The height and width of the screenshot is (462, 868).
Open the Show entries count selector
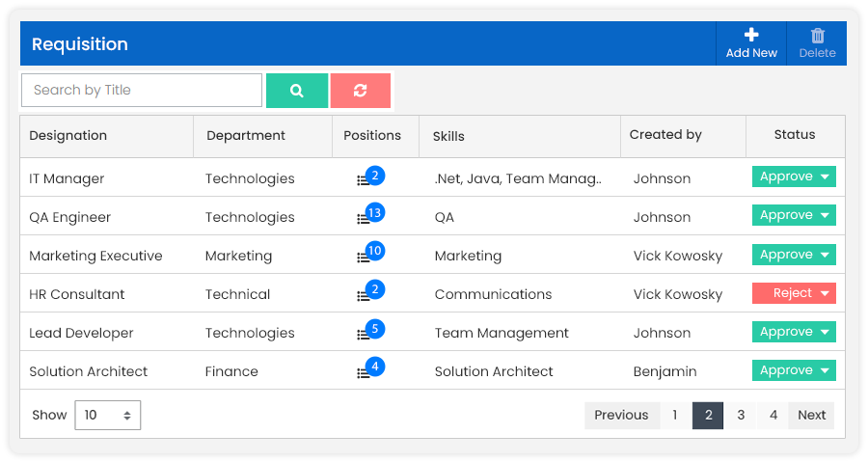[108, 416]
